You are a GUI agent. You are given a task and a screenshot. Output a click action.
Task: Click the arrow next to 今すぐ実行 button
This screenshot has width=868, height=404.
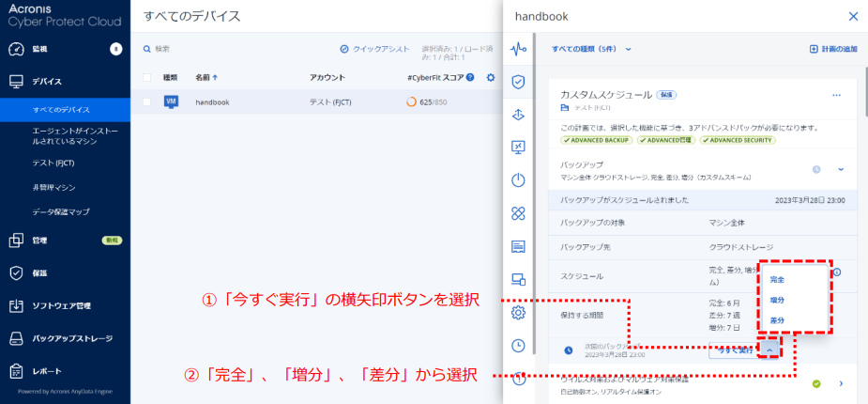tap(769, 350)
